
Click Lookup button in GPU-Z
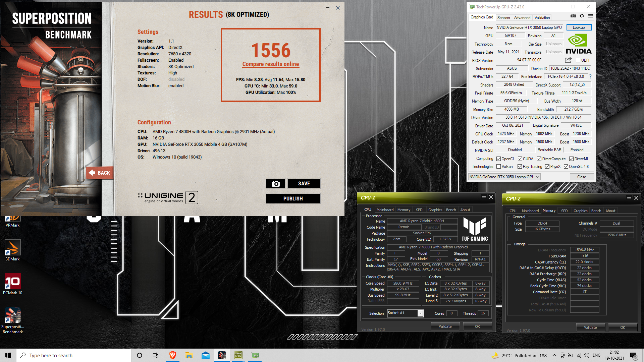coord(579,27)
